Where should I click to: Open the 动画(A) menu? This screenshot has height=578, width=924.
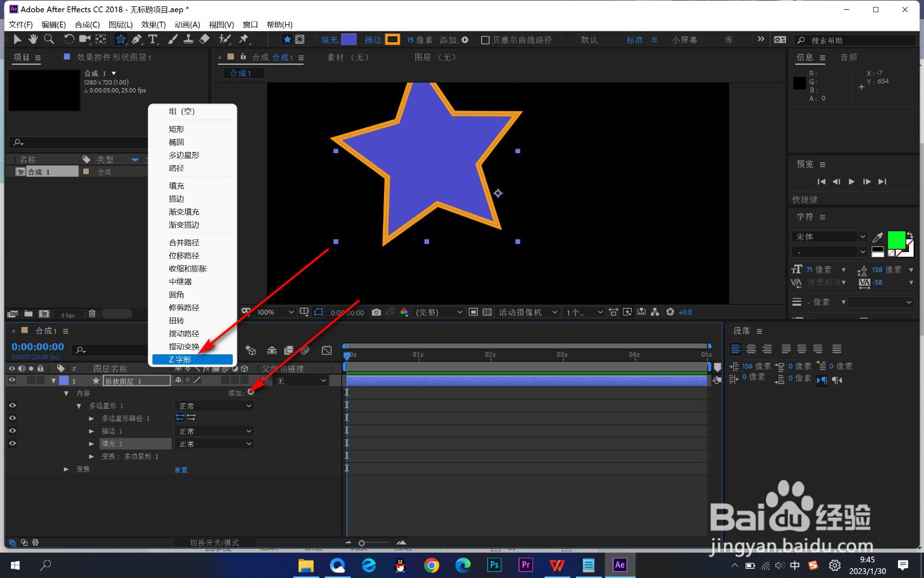click(187, 24)
